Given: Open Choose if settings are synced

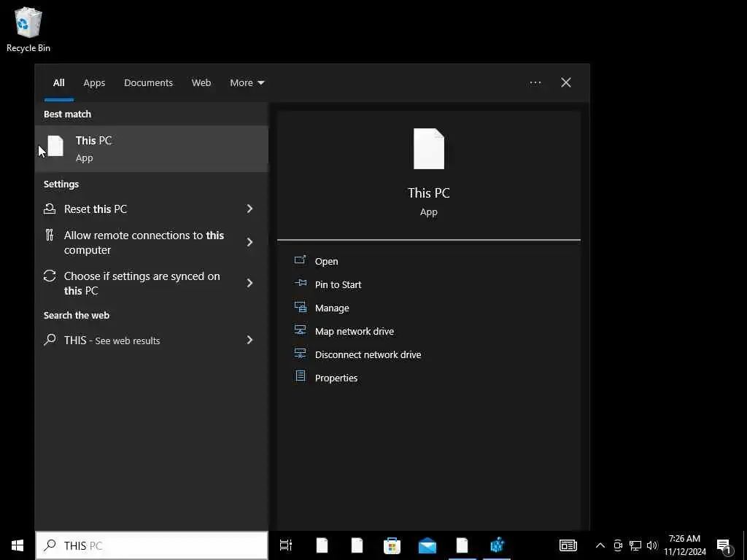Looking at the screenshot, I should pyautogui.click(x=152, y=283).
